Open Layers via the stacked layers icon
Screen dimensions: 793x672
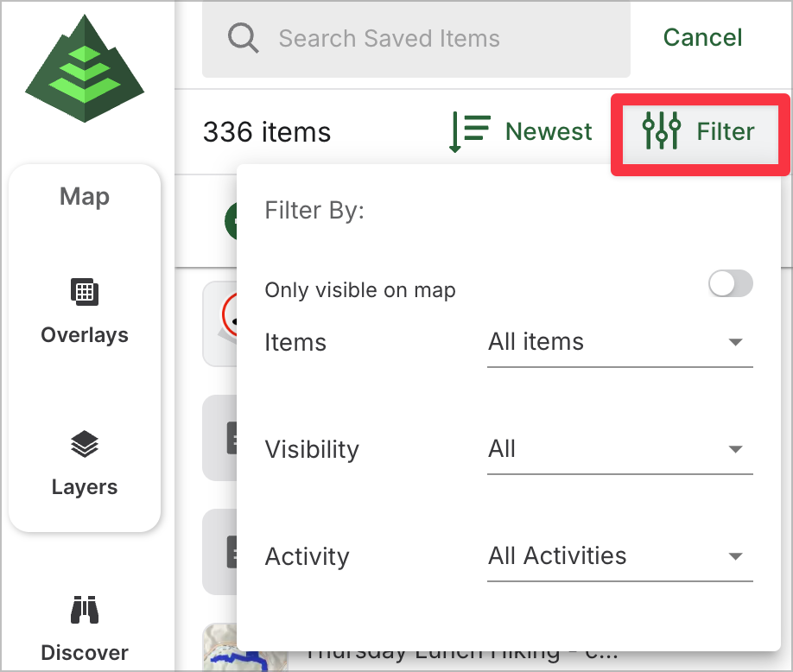click(x=85, y=445)
